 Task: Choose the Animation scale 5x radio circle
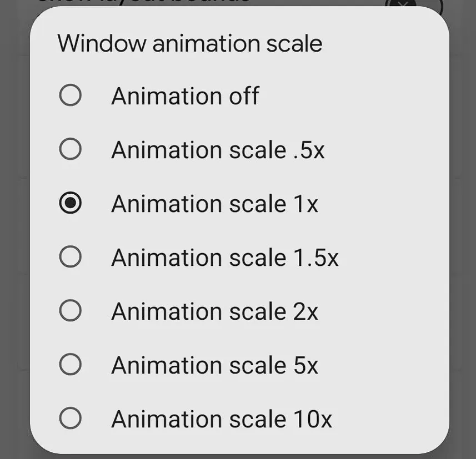coord(70,364)
